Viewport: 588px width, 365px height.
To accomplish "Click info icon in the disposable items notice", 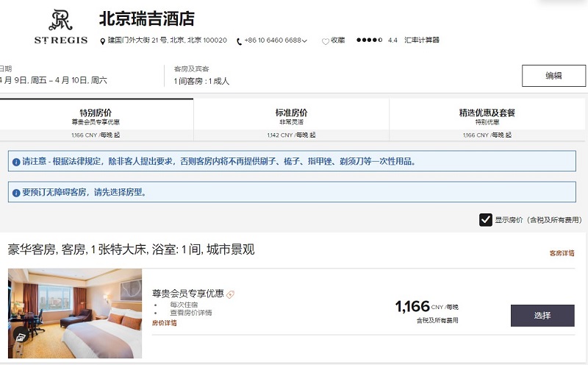I will coord(16,162).
